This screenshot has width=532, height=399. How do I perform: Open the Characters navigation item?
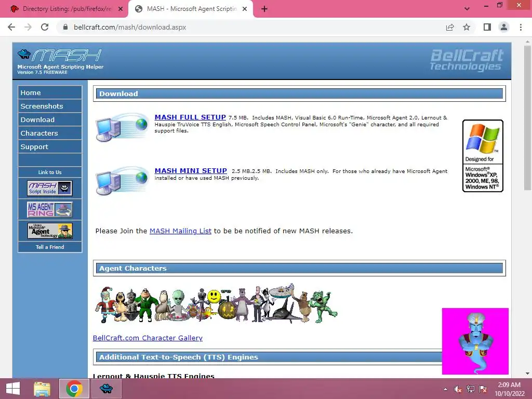point(50,134)
